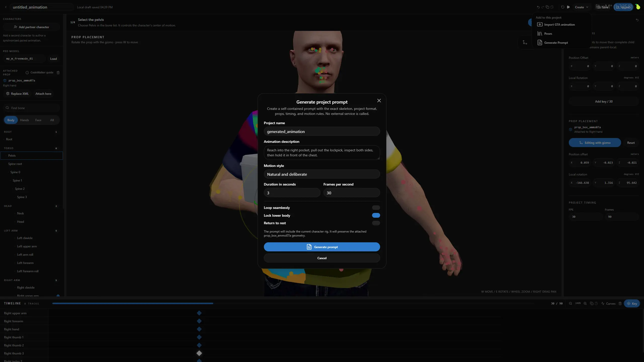Go back using the top-left arrow
Viewport: 644px width, 362px height.
point(6,7)
